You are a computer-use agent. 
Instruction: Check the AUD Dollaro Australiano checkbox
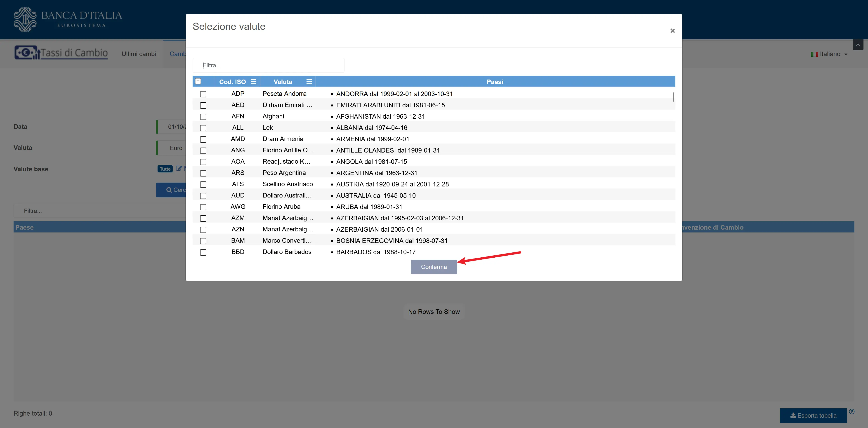(203, 196)
